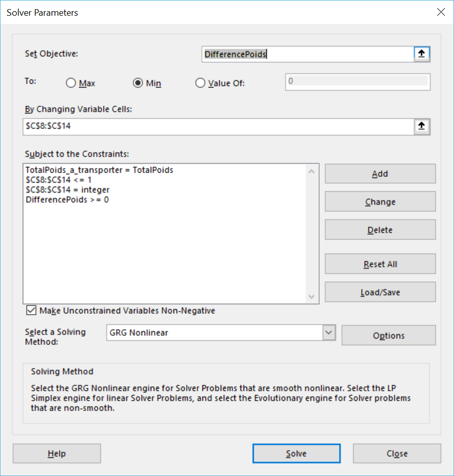Run the solver with Solve button
The height and width of the screenshot is (476, 454).
[296, 454]
